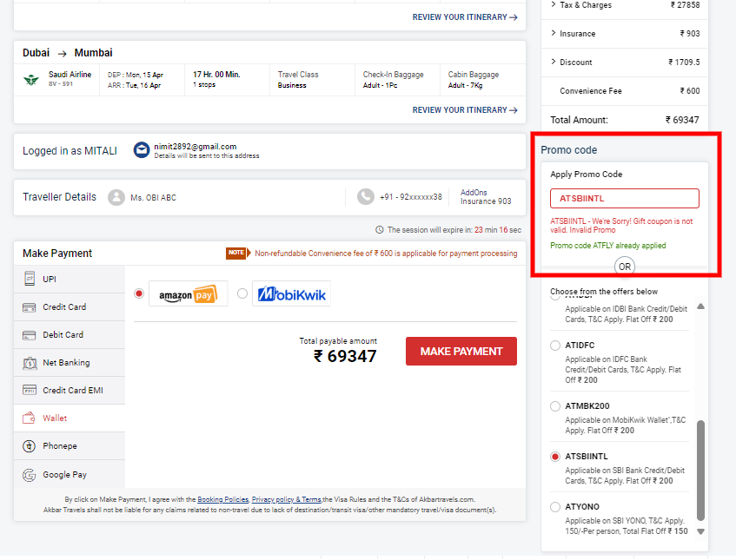Click the email envelope icon
Image resolution: width=736 pixels, height=560 pixels.
(142, 150)
